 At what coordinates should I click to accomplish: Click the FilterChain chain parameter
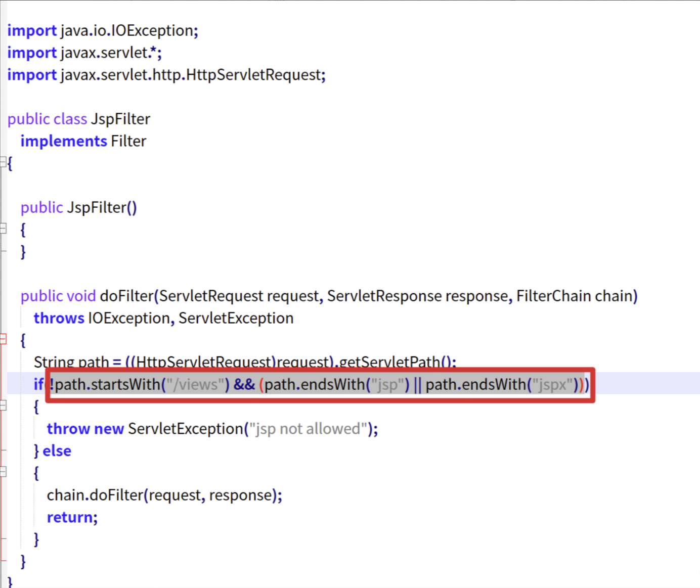point(574,296)
